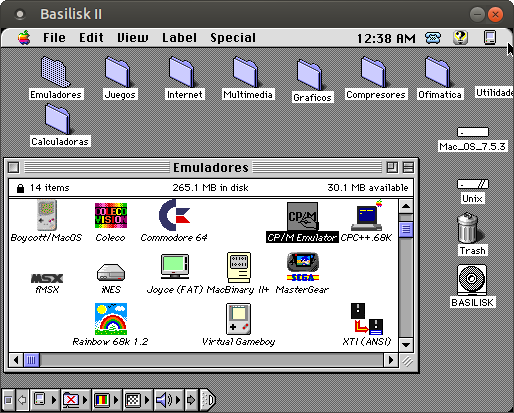
Task: Click Control Strip scroll right arrow
Action: point(191,399)
